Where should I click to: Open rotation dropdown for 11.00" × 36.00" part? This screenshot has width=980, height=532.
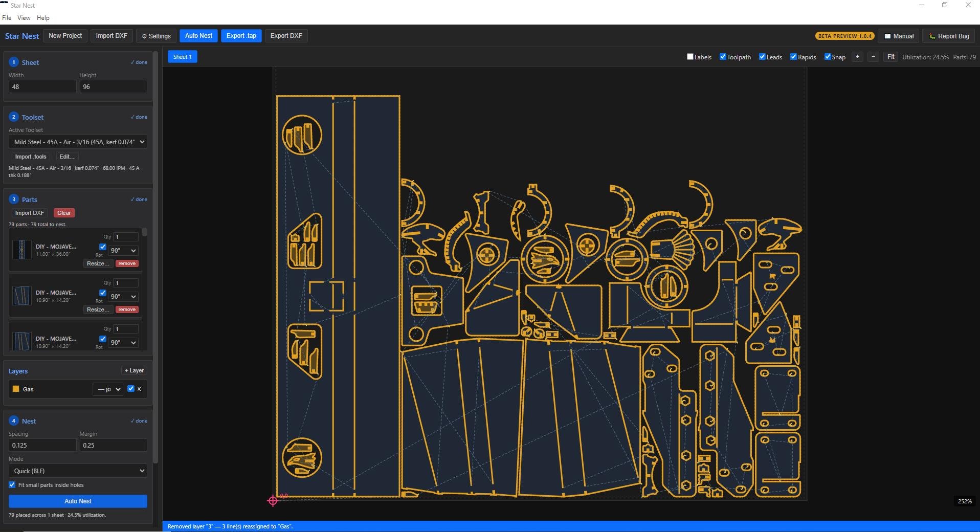[x=123, y=251]
